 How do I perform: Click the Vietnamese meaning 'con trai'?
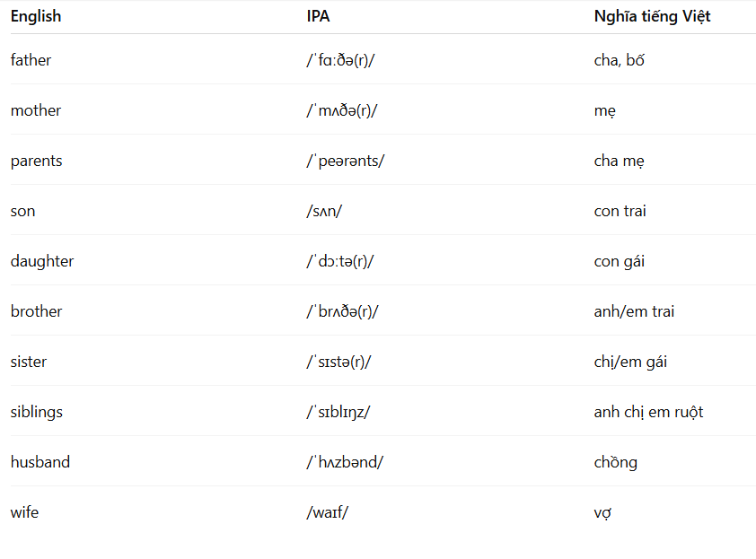coord(620,211)
